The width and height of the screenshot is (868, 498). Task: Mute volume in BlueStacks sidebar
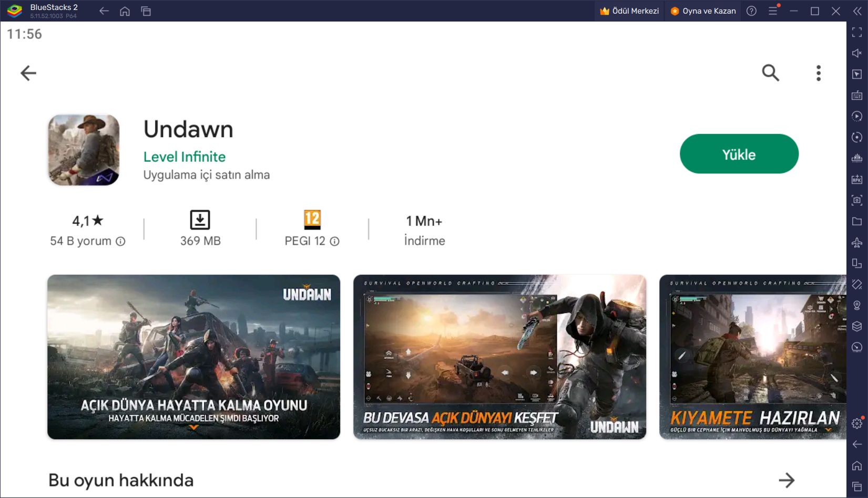tap(857, 53)
